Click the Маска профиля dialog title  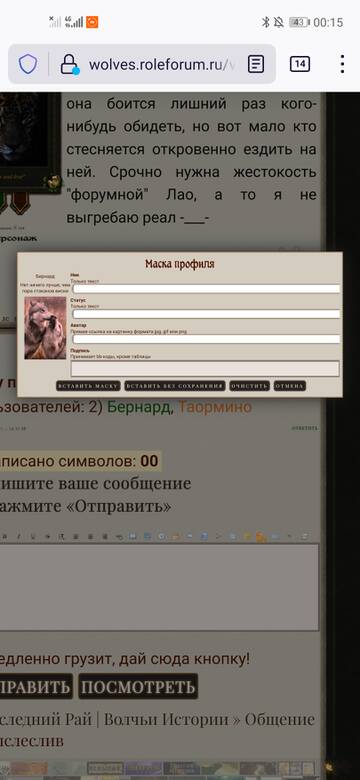click(x=180, y=264)
